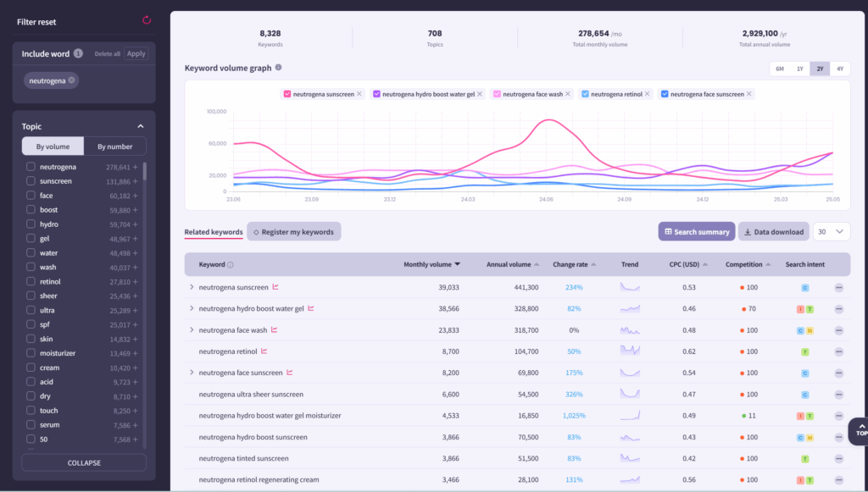Viewport: 868px width, 492px height.
Task: Select the 4Y graph time range
Action: click(x=839, y=69)
